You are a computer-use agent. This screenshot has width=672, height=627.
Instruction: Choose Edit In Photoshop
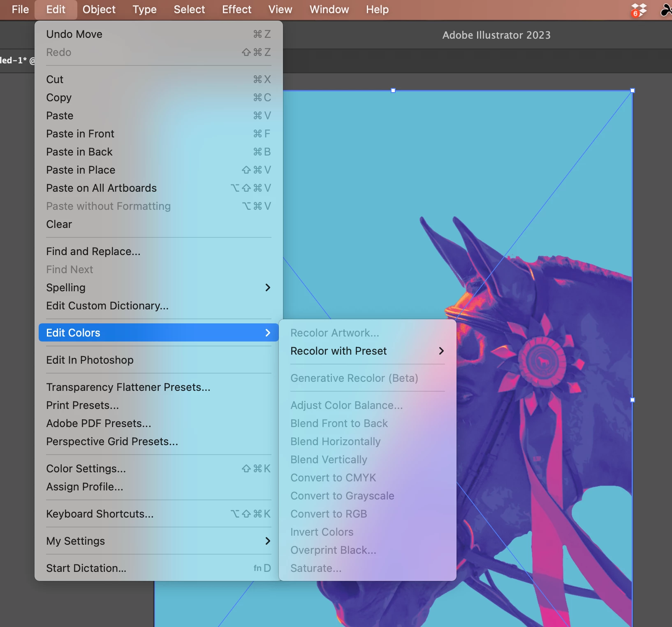tap(158, 360)
